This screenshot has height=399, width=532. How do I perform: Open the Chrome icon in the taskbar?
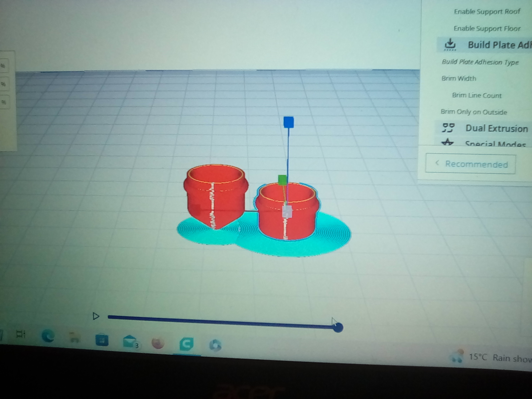pos(215,346)
